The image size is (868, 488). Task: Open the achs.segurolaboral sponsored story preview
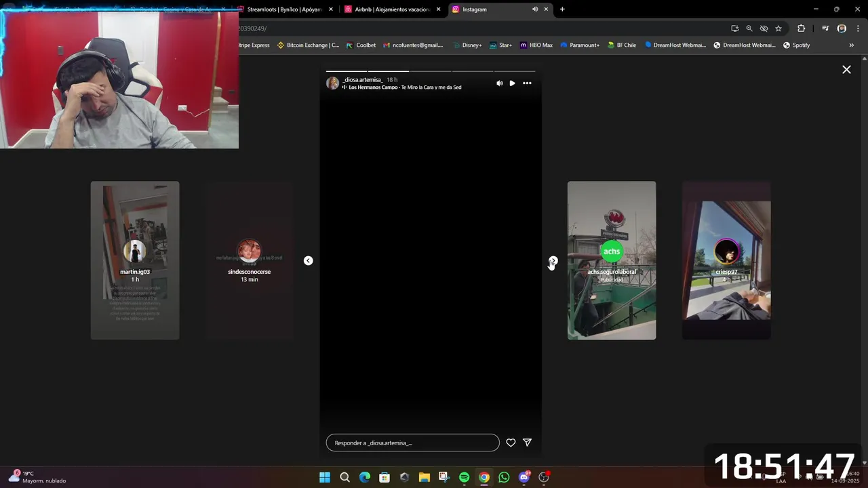[x=612, y=260]
